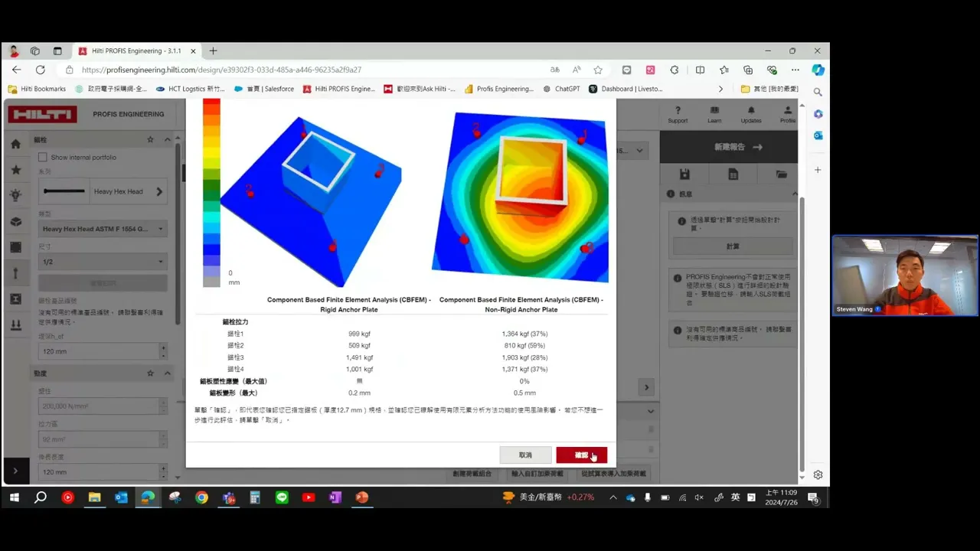Favorite the 勁度 section star

[x=151, y=373]
